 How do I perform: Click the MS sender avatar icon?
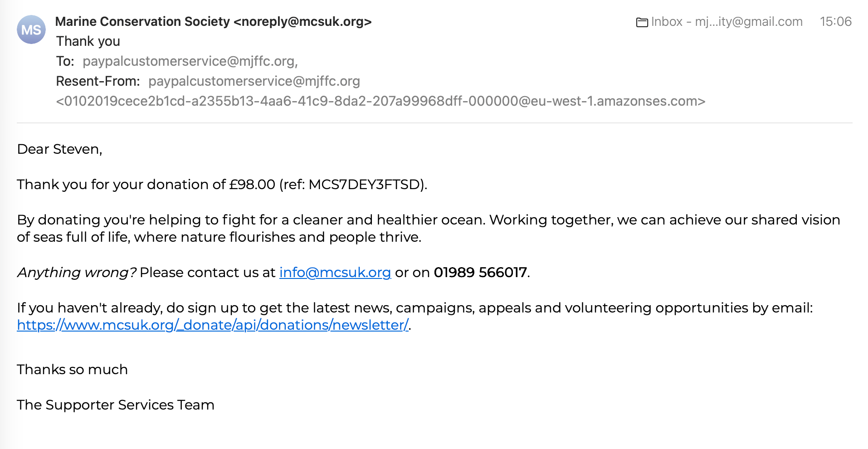click(x=31, y=29)
